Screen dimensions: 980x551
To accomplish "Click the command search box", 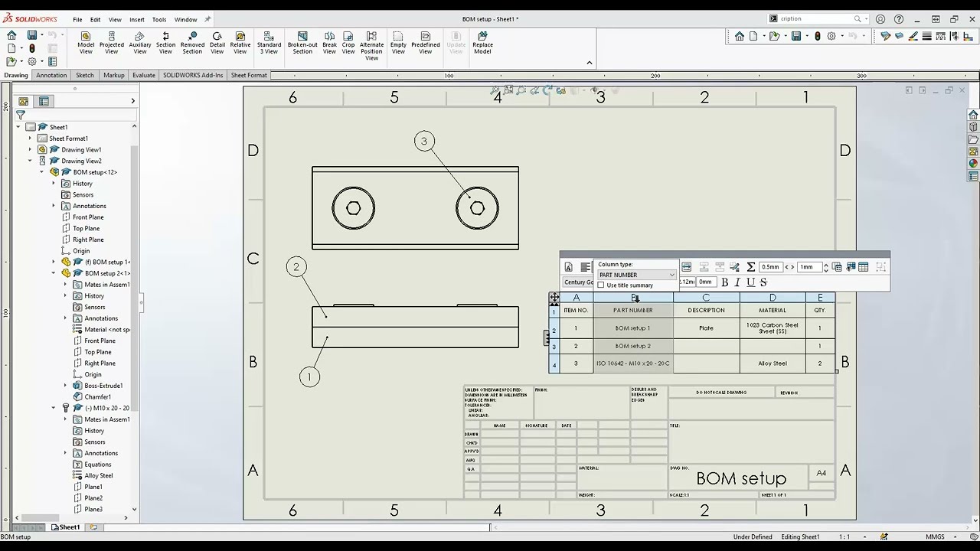I will pyautogui.click(x=816, y=19).
